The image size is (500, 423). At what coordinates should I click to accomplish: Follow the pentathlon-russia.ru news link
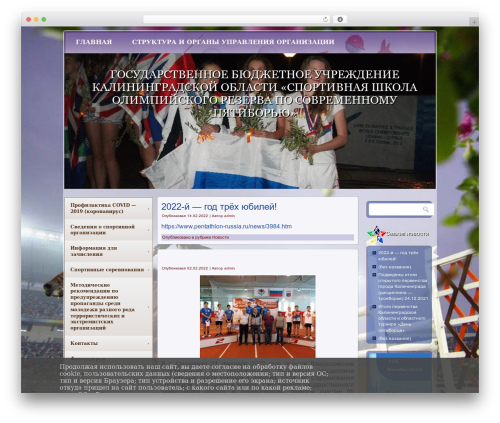[227, 226]
